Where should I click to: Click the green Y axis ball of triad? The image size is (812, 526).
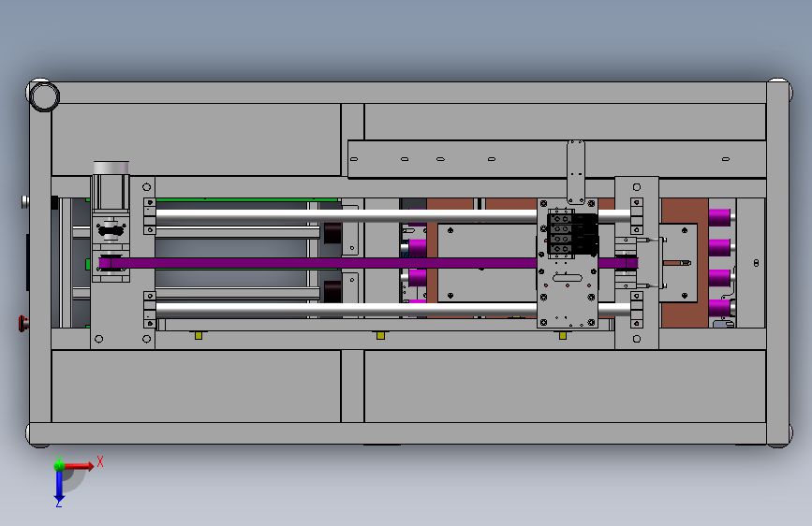[59, 465]
